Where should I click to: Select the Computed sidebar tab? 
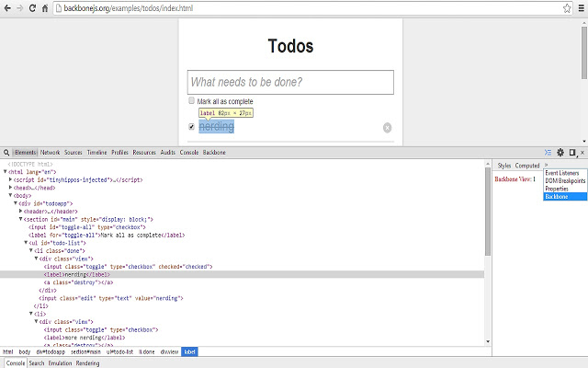527,166
